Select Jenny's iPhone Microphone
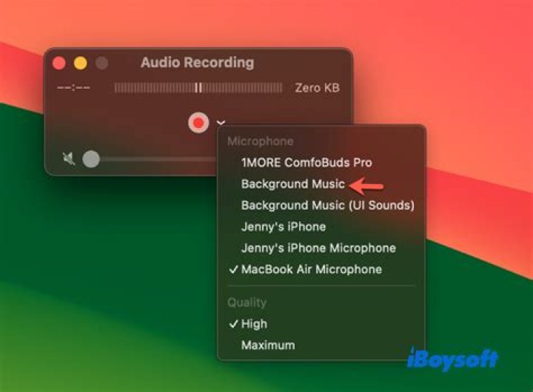The width and height of the screenshot is (533, 392). pyautogui.click(x=318, y=248)
